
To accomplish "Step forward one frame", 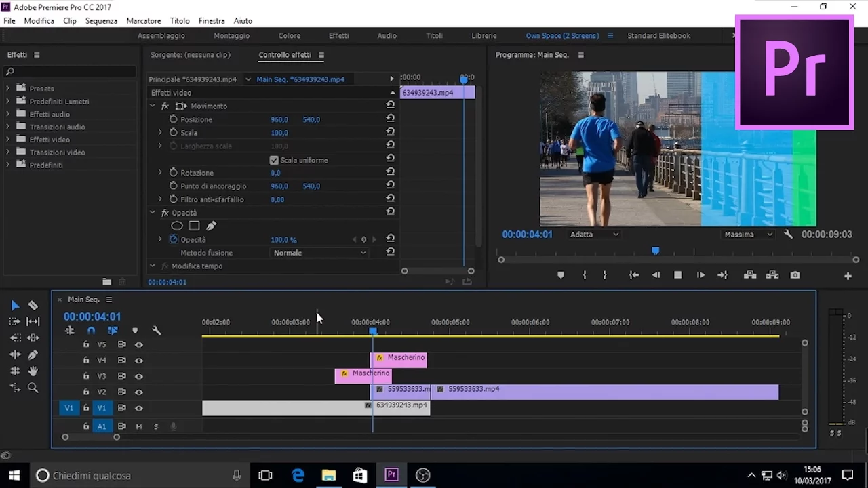I will click(701, 275).
